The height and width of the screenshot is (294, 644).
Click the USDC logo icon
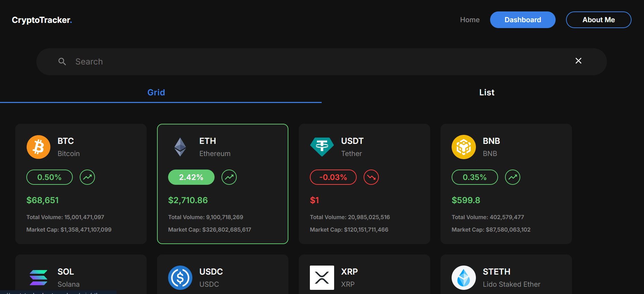180,278
